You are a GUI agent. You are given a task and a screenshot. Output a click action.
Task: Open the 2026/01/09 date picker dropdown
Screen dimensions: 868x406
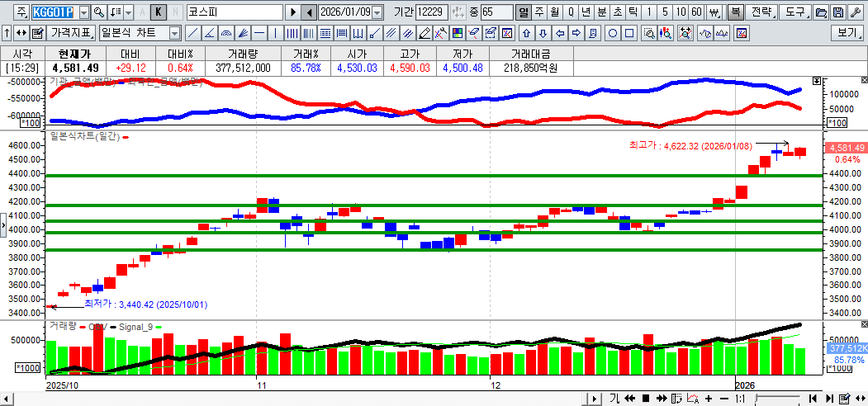(377, 12)
